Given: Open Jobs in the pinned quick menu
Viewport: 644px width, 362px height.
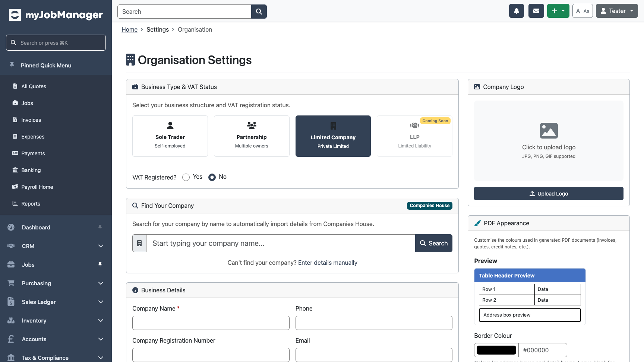Looking at the screenshot, I should [27, 103].
